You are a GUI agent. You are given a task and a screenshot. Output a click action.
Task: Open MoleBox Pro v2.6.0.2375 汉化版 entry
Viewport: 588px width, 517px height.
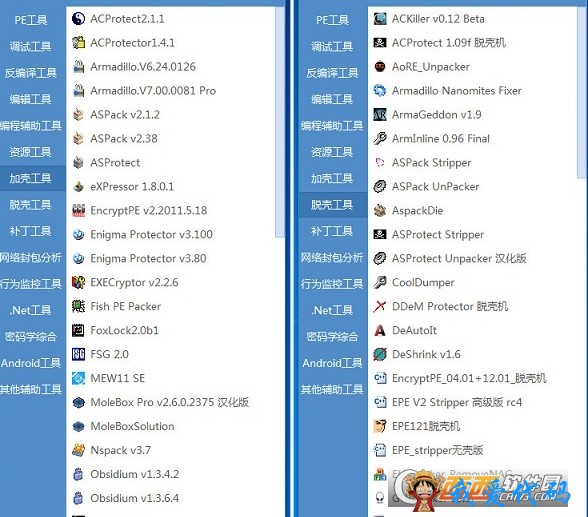coord(170,402)
